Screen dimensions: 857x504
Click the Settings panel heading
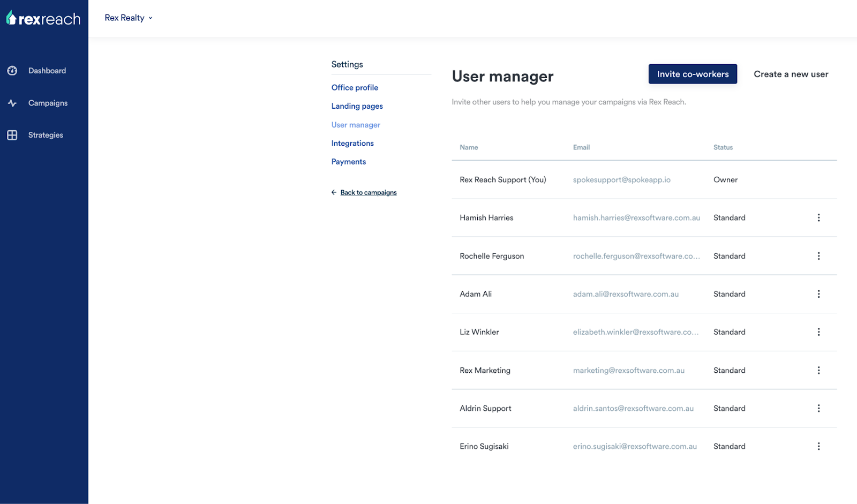pyautogui.click(x=347, y=64)
